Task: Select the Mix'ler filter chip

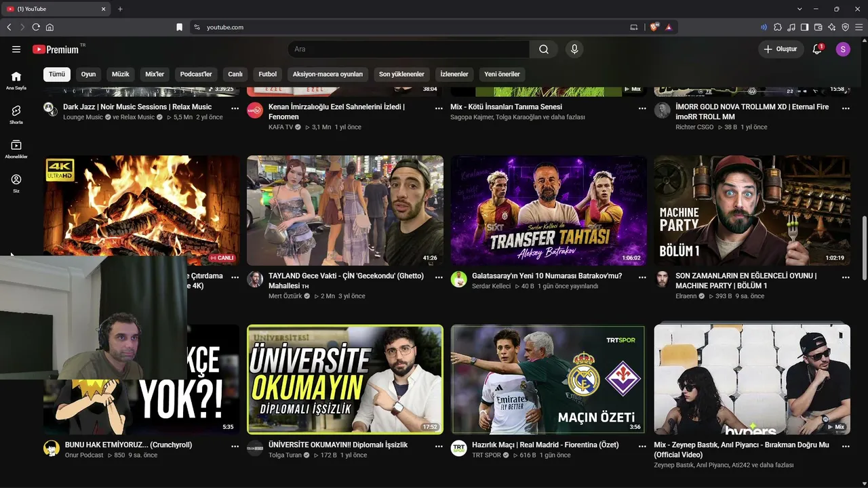Action: tap(155, 74)
